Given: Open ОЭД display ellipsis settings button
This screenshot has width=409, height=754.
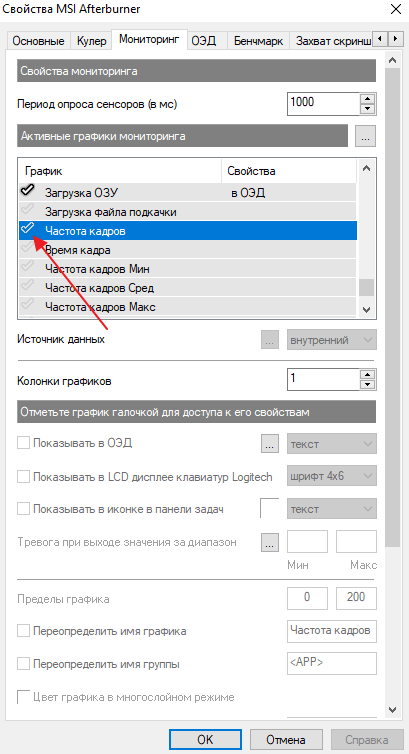Looking at the screenshot, I should 270,443.
